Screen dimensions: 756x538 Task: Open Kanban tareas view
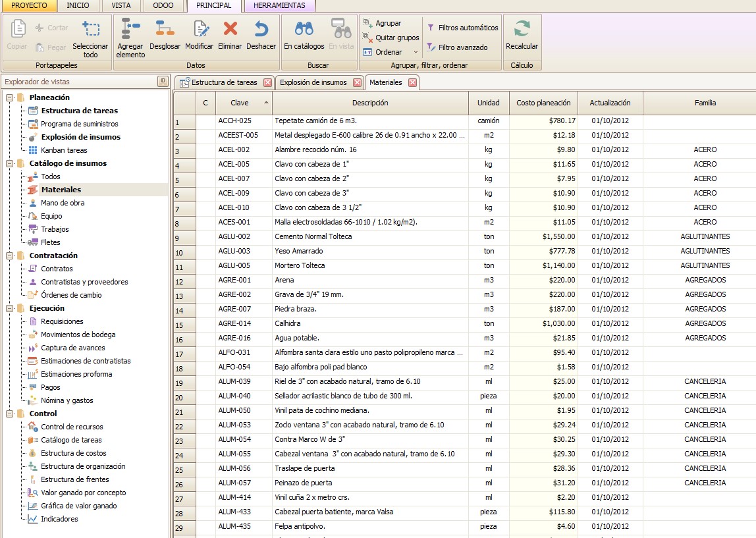click(x=64, y=150)
